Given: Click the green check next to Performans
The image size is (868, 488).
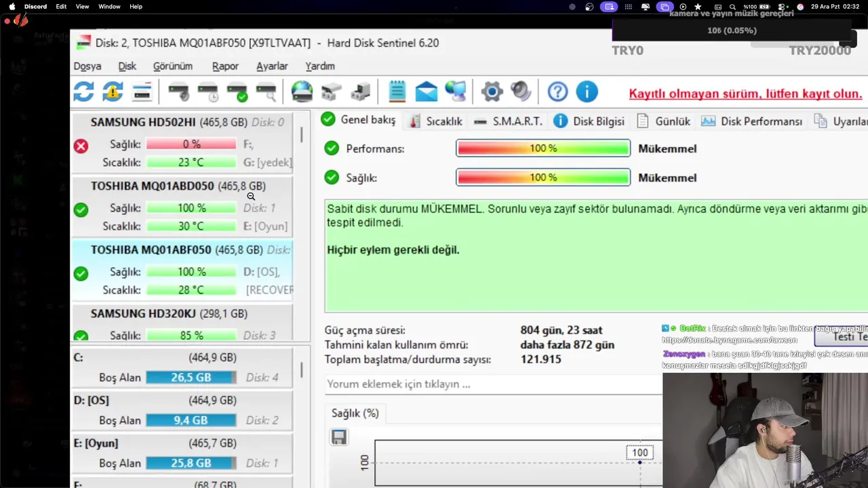Looking at the screenshot, I should tap(332, 148).
